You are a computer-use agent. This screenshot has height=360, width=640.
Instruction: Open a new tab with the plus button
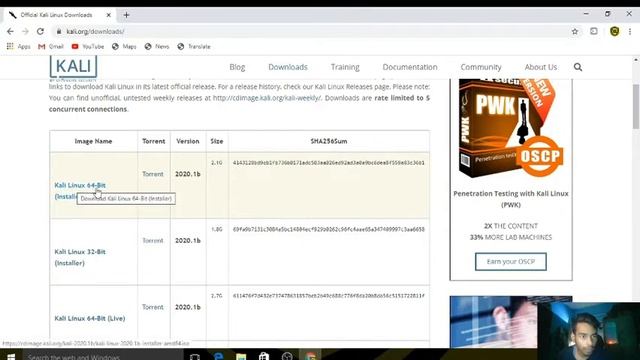coord(126,15)
